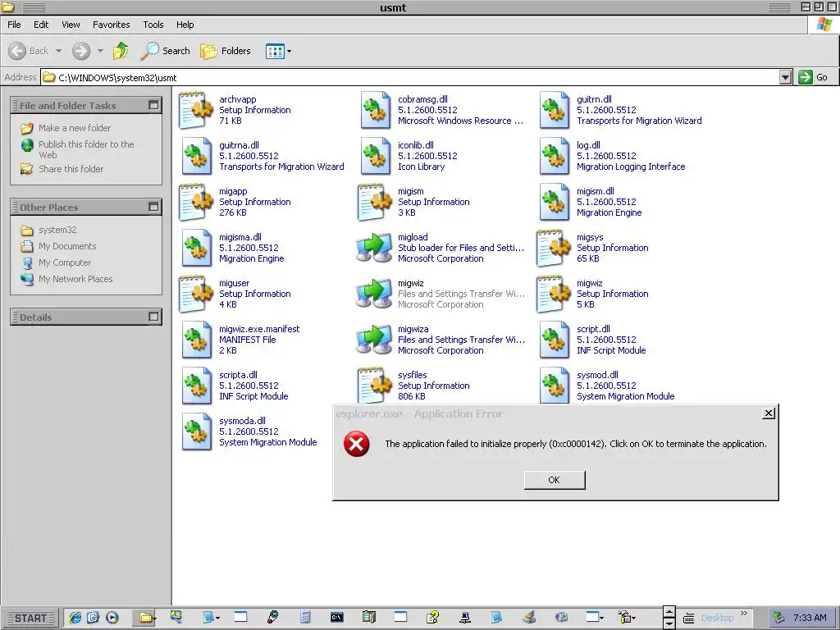Open the Help menu
This screenshot has width=840, height=630.
tap(185, 25)
